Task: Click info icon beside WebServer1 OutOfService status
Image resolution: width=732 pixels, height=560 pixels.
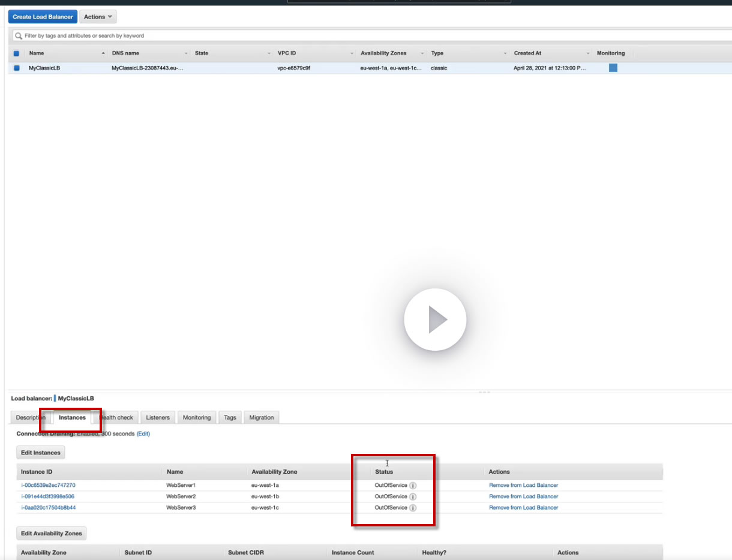Action: (413, 485)
